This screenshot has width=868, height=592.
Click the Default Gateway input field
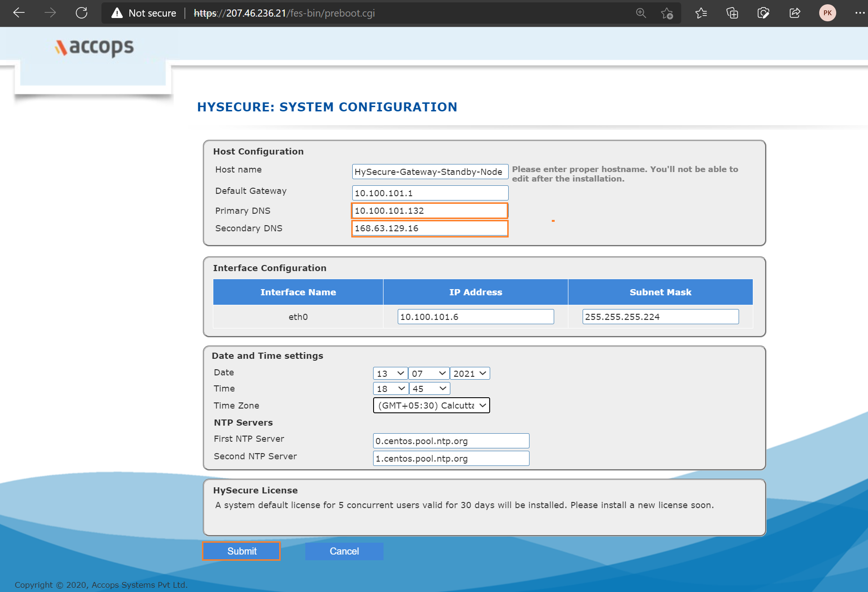point(430,193)
